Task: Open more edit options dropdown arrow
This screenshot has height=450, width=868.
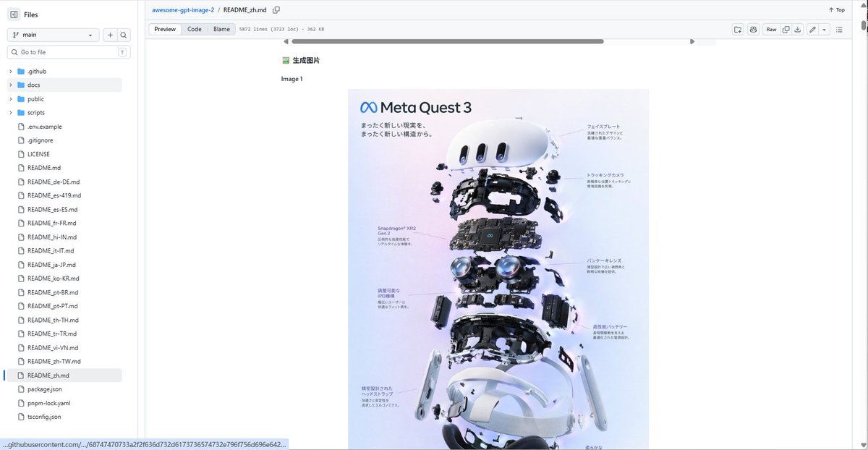Action: tap(825, 30)
